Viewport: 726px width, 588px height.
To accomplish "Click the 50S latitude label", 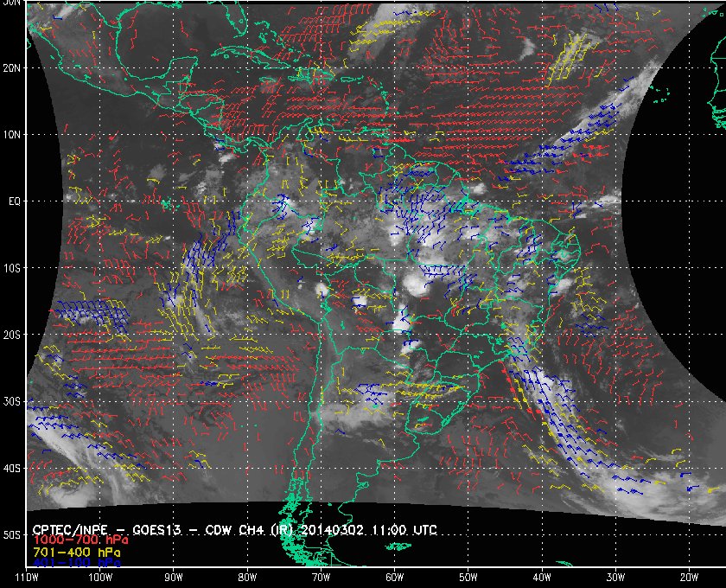I will 11,535.
